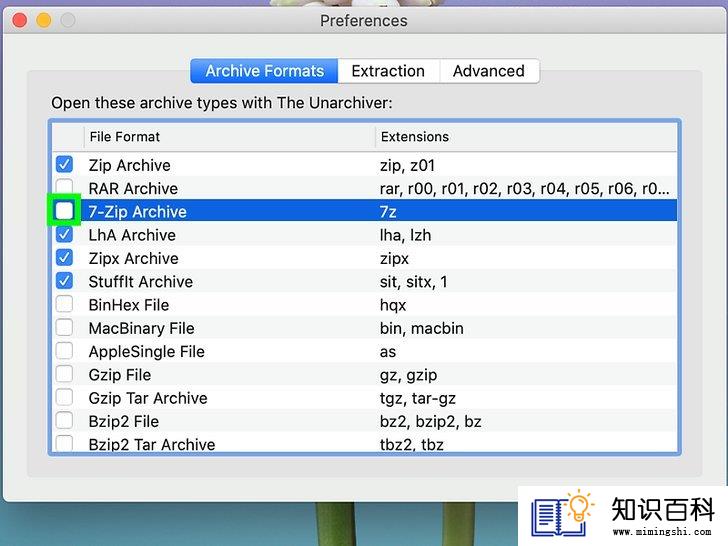728x546 pixels.
Task: Check the 7-Zip Archive checkbox
Action: click(x=64, y=211)
